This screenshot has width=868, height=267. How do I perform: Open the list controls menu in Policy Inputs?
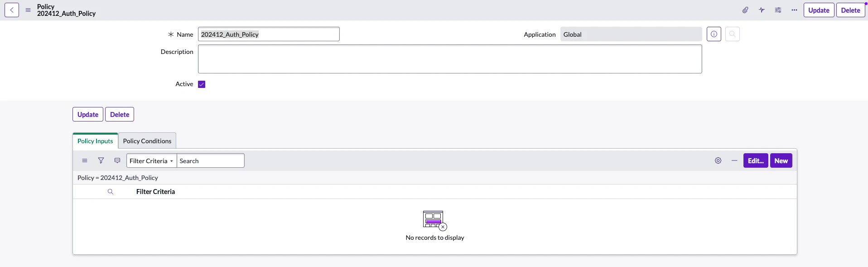[x=85, y=160]
